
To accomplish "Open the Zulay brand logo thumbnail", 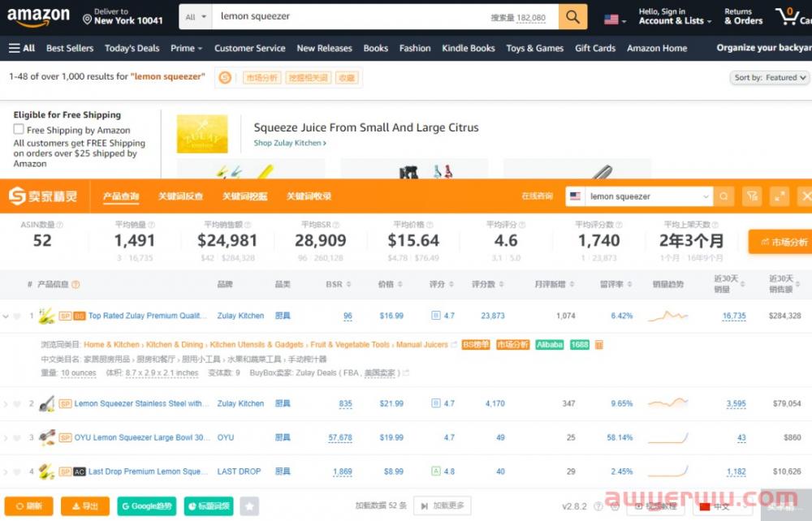I will 202,133.
